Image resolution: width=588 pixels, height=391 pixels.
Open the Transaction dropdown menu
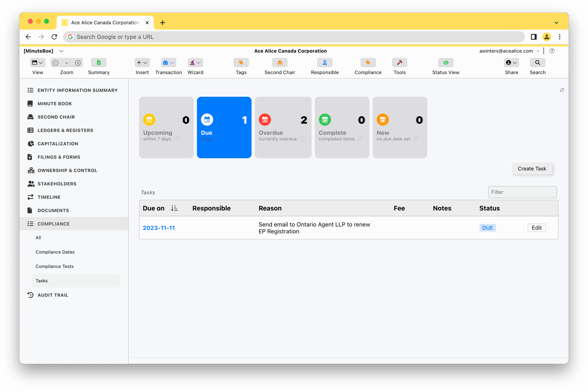coord(168,63)
